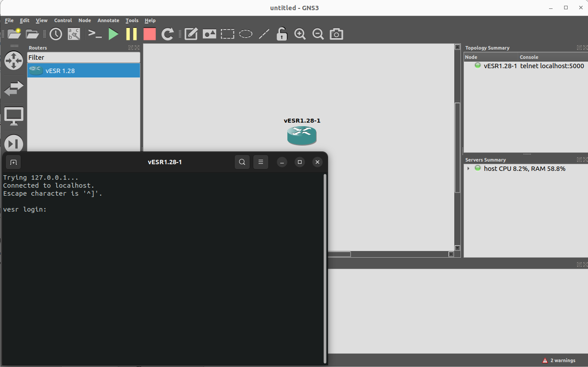
Task: Open the Help menu
Action: click(x=150, y=20)
